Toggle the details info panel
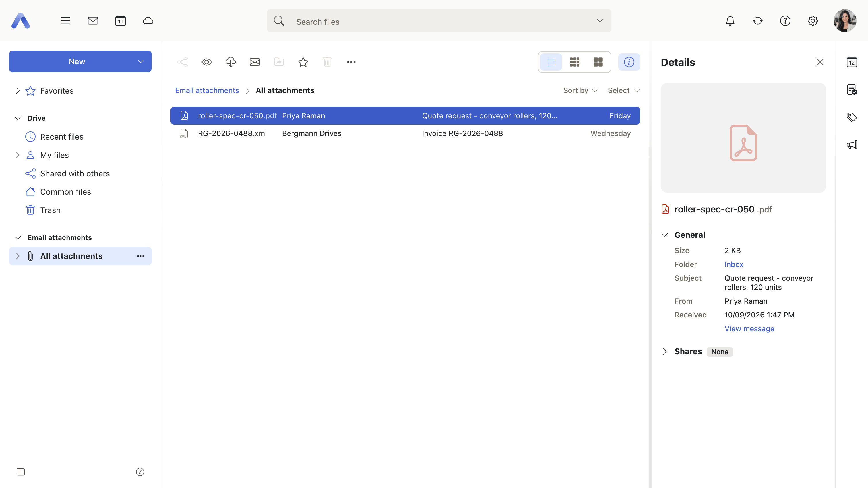The width and height of the screenshot is (868, 488). (629, 62)
